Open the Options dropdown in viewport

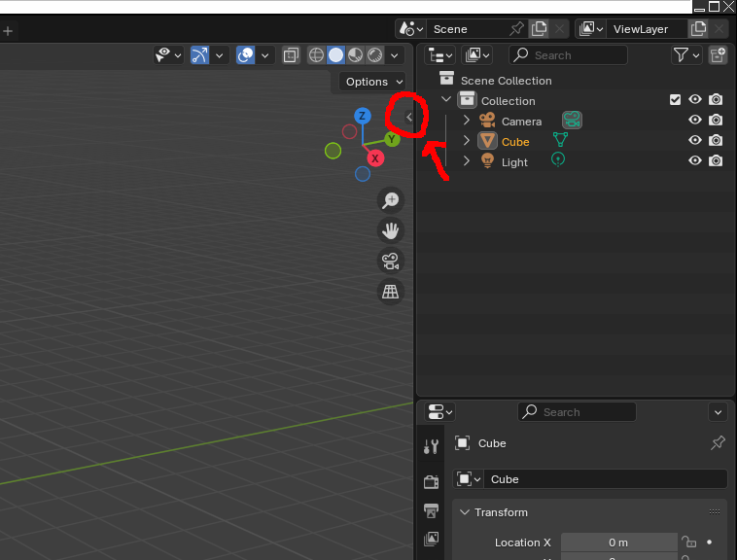(374, 82)
